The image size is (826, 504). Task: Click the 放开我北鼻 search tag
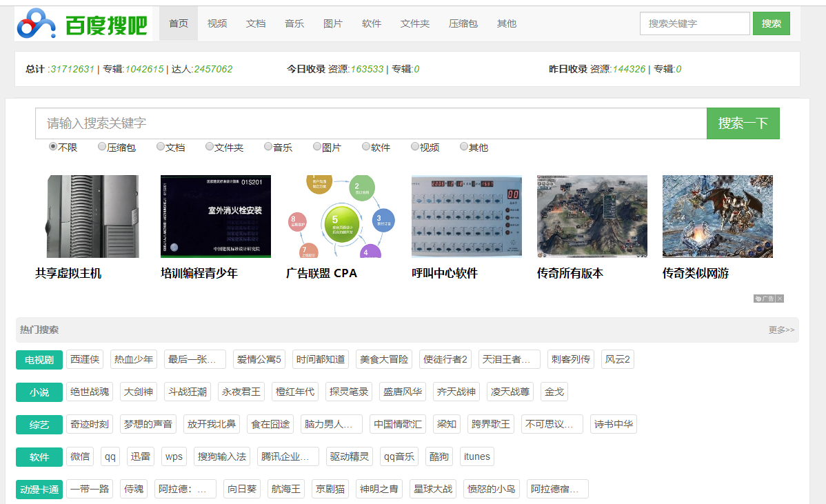point(212,424)
